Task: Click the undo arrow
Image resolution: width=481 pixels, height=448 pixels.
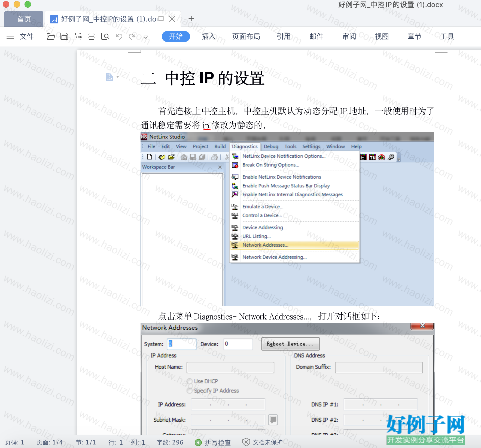Action: (119, 36)
